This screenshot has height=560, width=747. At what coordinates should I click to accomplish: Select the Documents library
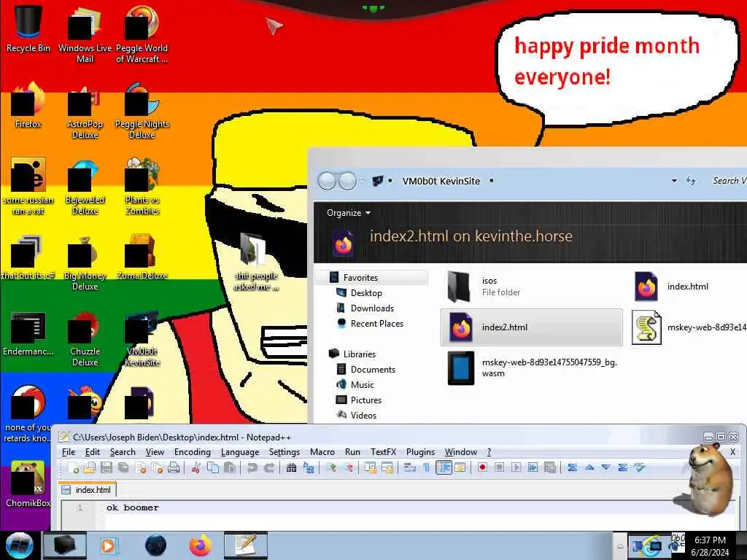tap(366, 370)
